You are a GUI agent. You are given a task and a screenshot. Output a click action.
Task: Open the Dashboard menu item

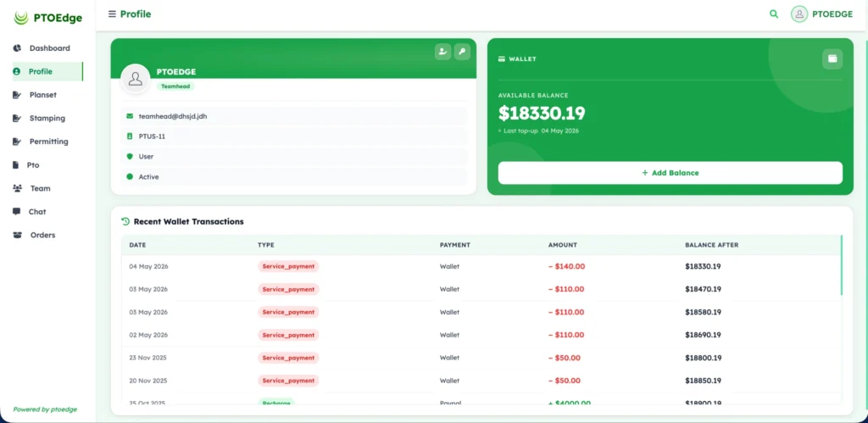[47, 48]
